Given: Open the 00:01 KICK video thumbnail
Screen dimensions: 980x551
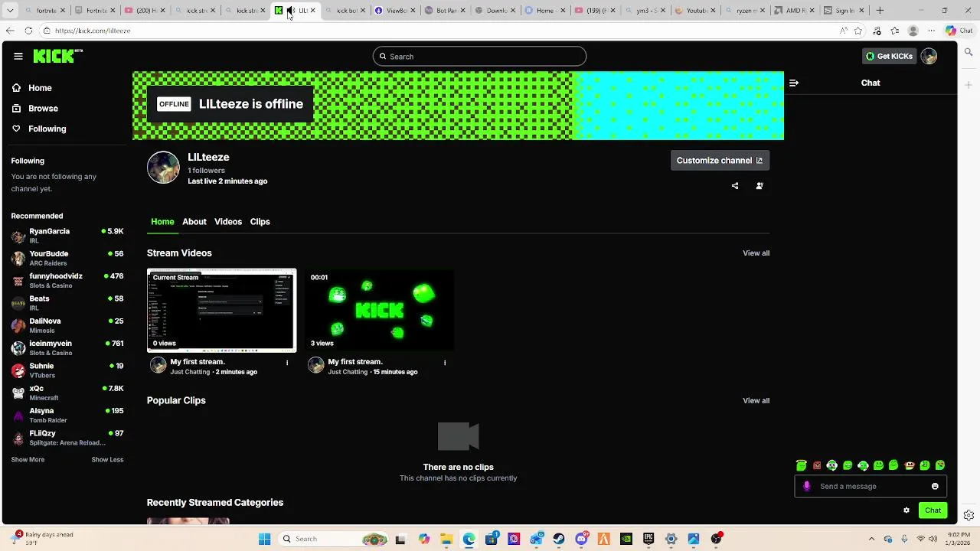Looking at the screenshot, I should (x=380, y=310).
